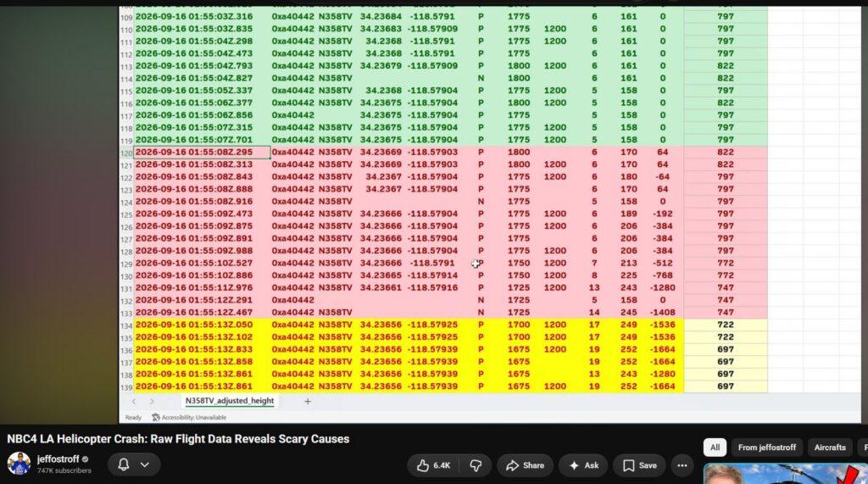The width and height of the screenshot is (868, 484).
Task: Open the jeffostroff channel avatar
Action: tap(19, 464)
